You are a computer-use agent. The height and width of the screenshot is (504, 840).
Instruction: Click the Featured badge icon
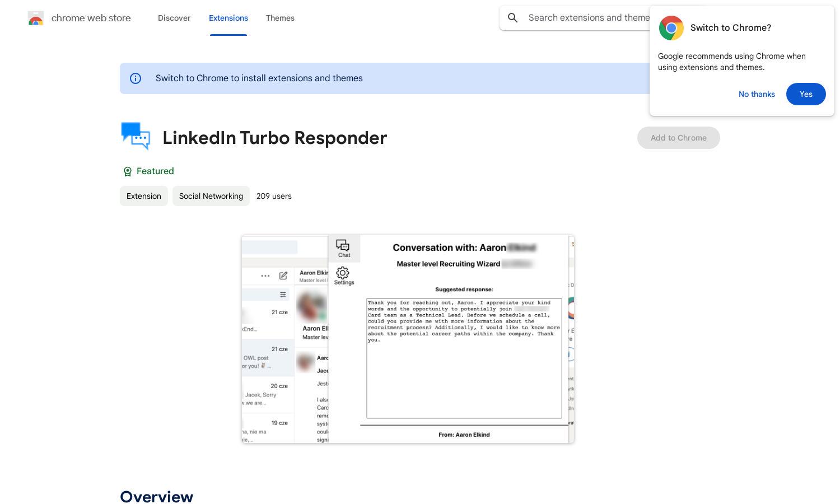[x=127, y=171]
